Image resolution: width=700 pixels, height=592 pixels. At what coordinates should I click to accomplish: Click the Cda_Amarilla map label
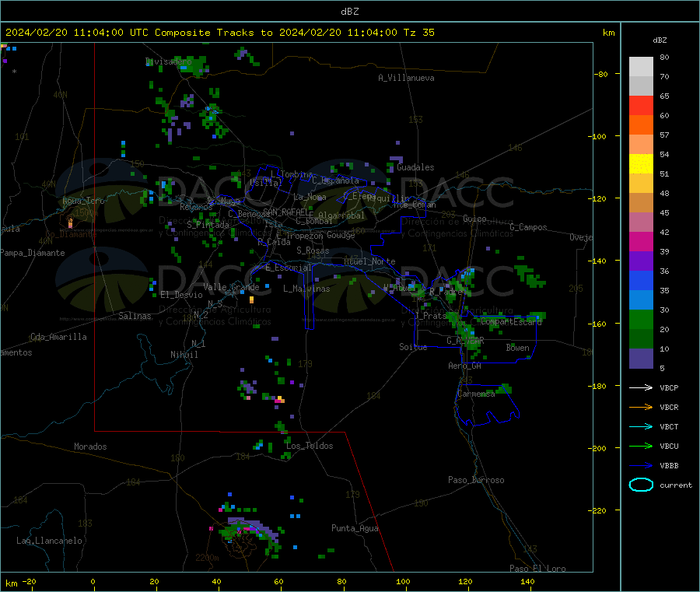coord(58,337)
